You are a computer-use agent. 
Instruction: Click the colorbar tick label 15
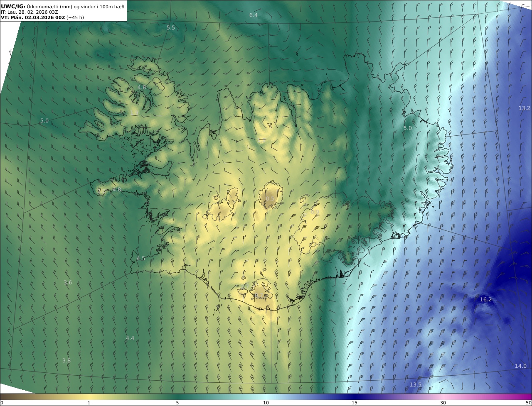point(355,403)
